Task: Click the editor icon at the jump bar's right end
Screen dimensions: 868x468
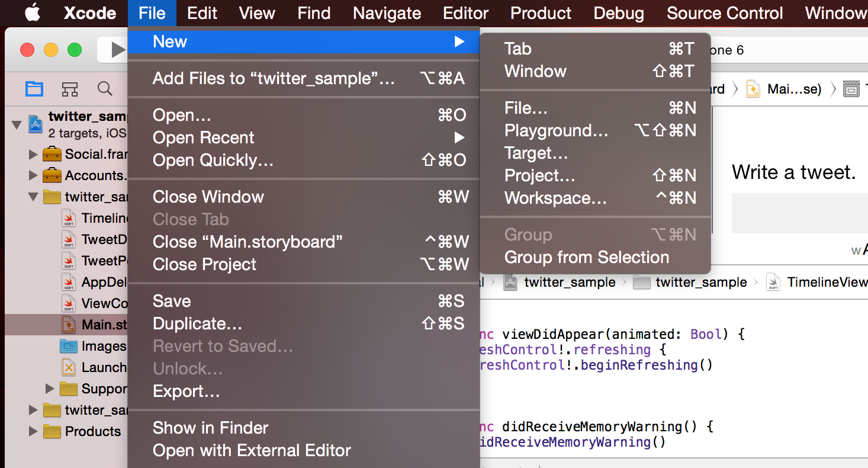Action: pos(851,89)
